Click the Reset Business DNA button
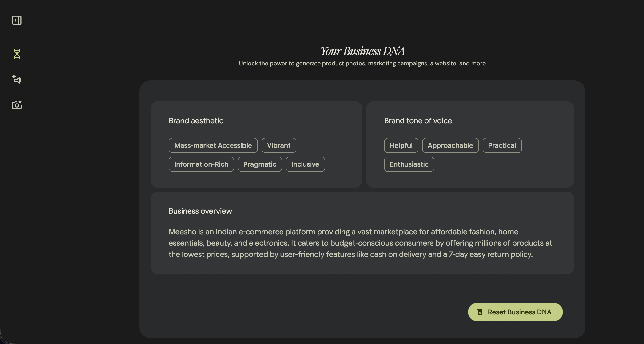Image resolution: width=644 pixels, height=344 pixels. (x=515, y=312)
